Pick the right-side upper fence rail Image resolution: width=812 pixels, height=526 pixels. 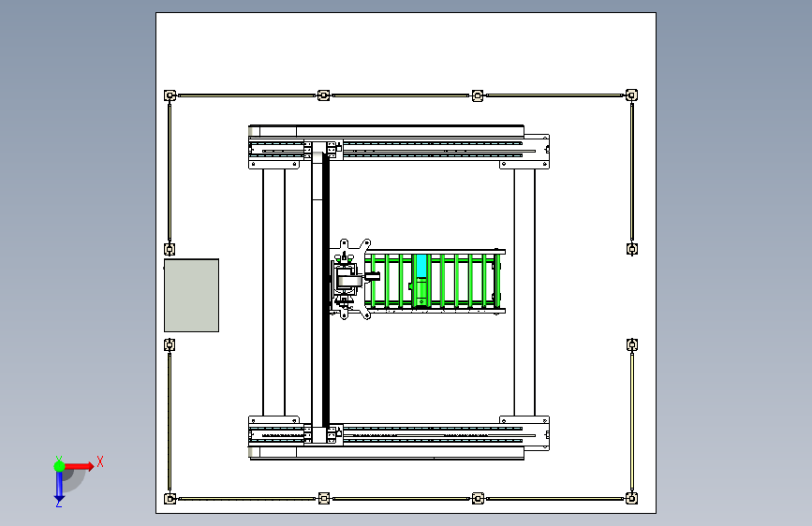pos(632,170)
